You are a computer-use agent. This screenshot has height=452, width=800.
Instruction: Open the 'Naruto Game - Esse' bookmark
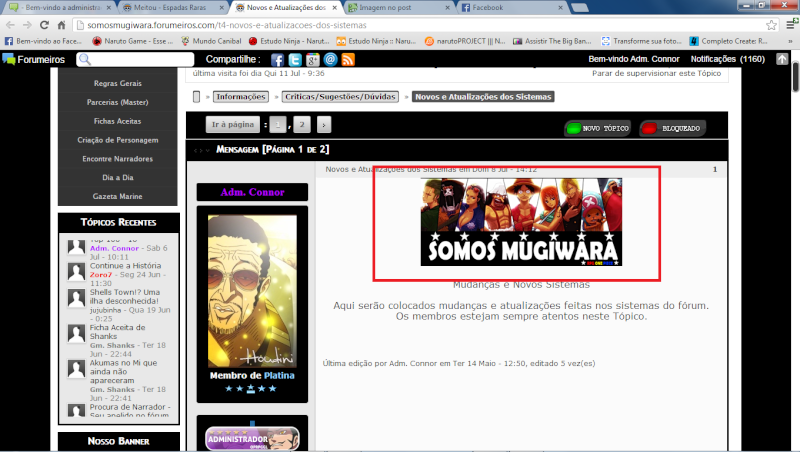pos(133,41)
